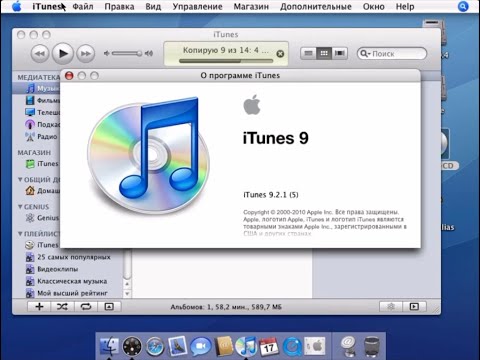Cancel the CD copying in progress
Screen dimensions: 480x360
(280, 54)
